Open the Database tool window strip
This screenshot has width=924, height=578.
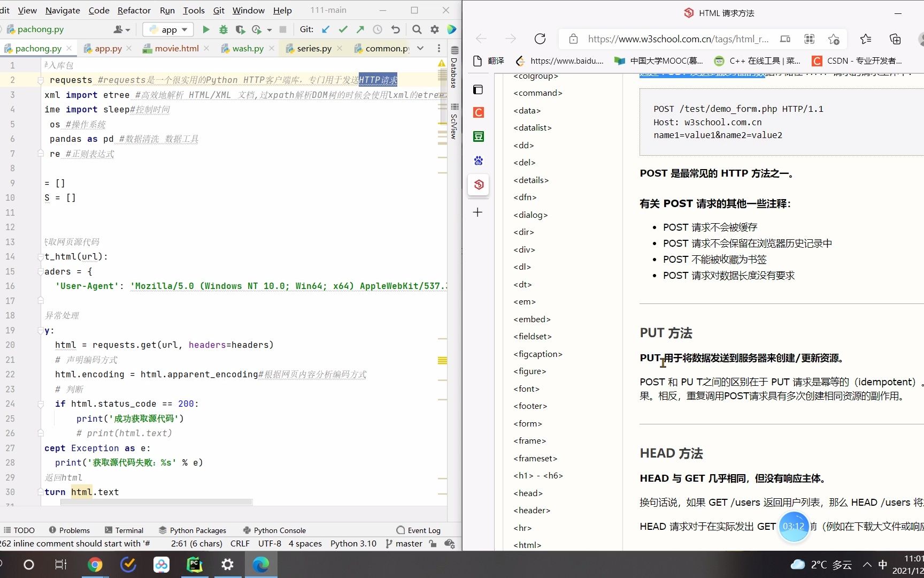click(x=453, y=68)
